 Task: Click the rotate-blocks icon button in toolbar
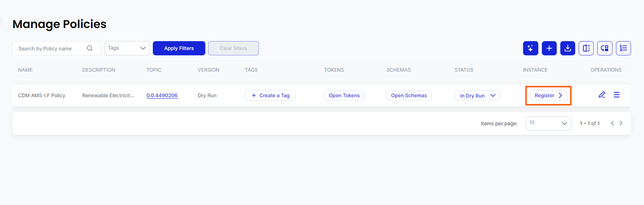pos(605,48)
